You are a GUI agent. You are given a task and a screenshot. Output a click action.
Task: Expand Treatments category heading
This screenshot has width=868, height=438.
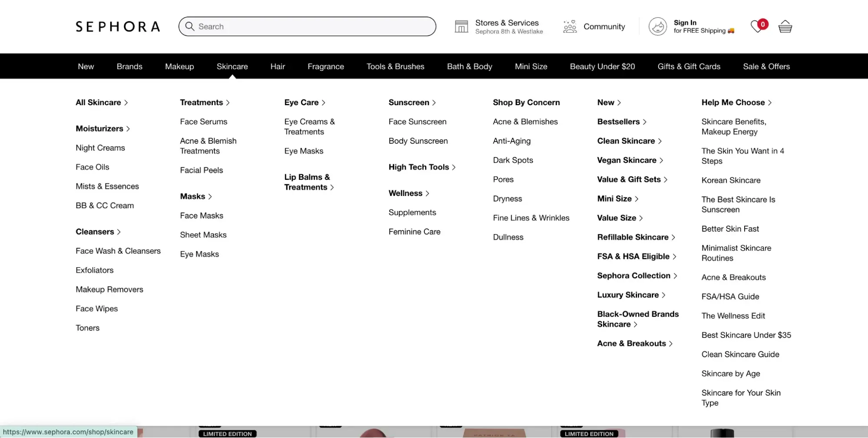205,103
